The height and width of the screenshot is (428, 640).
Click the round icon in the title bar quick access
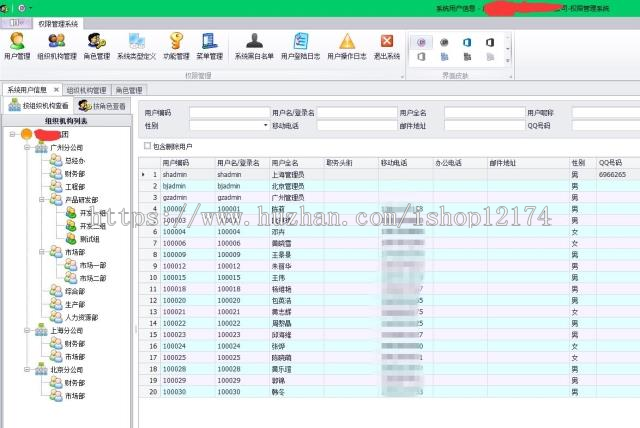(22, 8)
